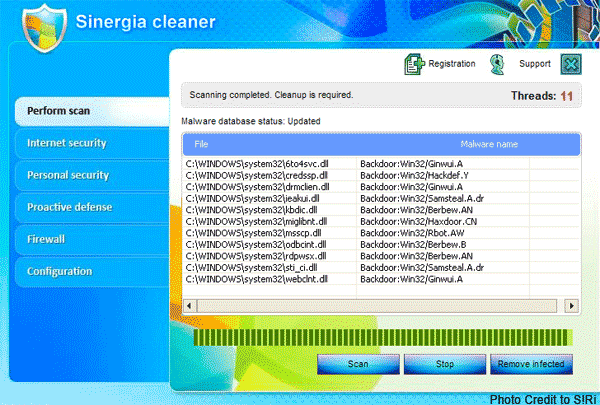Image resolution: width=600 pixels, height=405 pixels.
Task: Select row with rdpwsx.dll file
Action: (381, 256)
